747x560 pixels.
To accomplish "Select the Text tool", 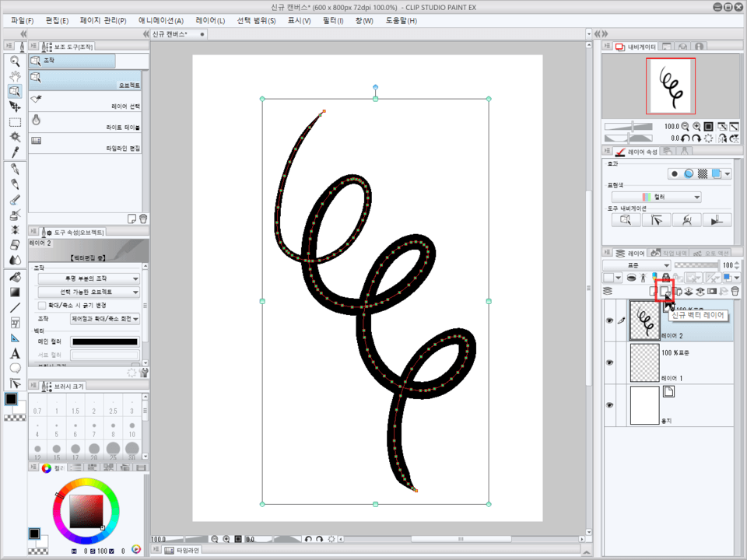I will [15, 353].
